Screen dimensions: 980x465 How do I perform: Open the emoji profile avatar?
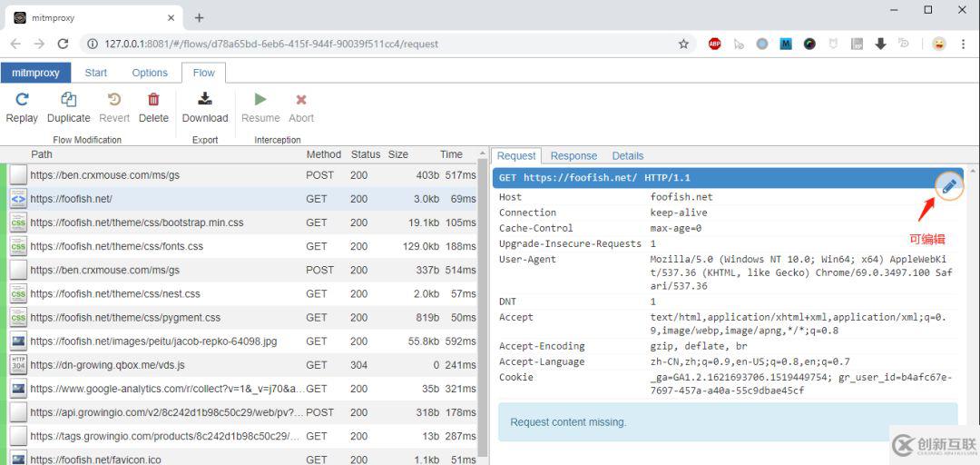click(939, 44)
